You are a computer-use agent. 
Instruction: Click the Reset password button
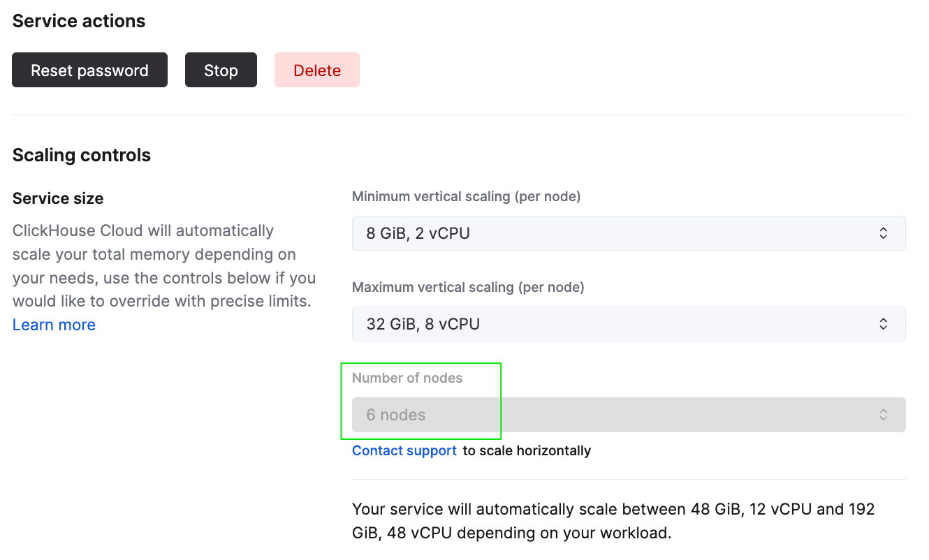pos(89,71)
